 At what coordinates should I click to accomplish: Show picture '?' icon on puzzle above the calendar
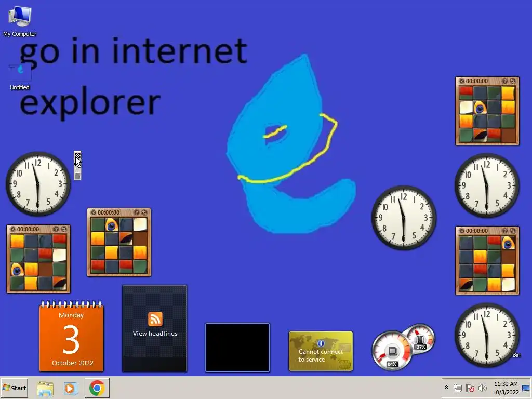tap(56, 229)
